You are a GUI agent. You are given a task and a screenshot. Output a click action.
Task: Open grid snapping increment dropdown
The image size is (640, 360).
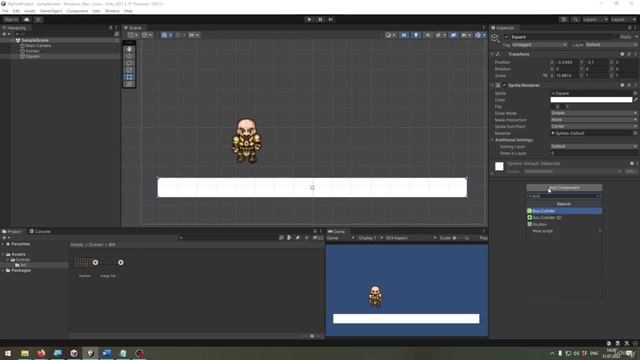193,35
